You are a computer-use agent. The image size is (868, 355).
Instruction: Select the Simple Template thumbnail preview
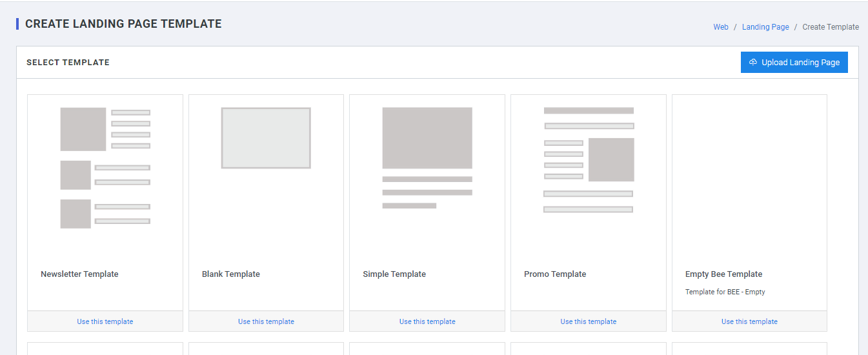pos(427,158)
